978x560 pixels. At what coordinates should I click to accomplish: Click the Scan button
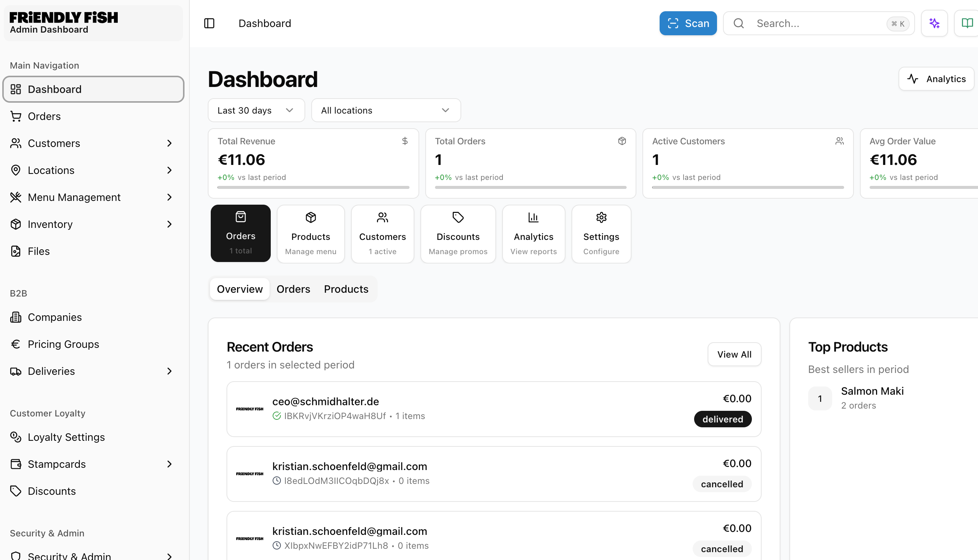(687, 24)
